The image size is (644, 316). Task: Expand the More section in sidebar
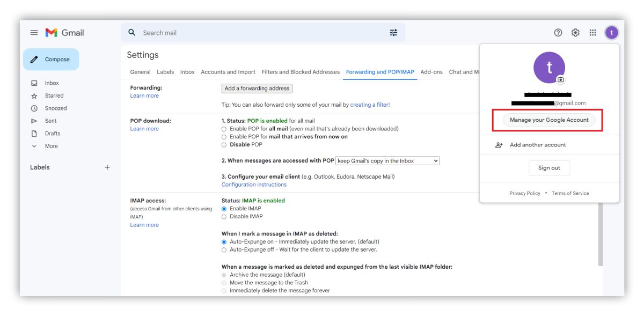(x=51, y=146)
